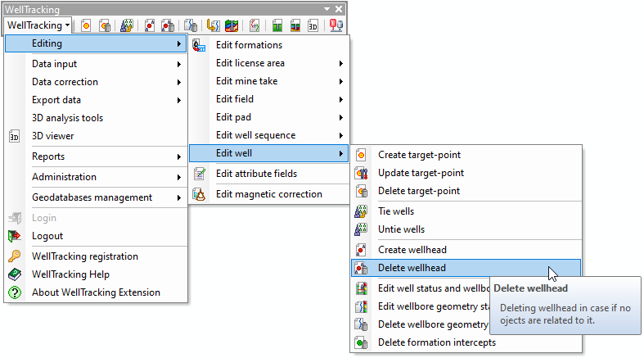Image resolution: width=644 pixels, height=358 pixels.
Task: Click Delete target-point icon in toolbar
Action: point(105,26)
